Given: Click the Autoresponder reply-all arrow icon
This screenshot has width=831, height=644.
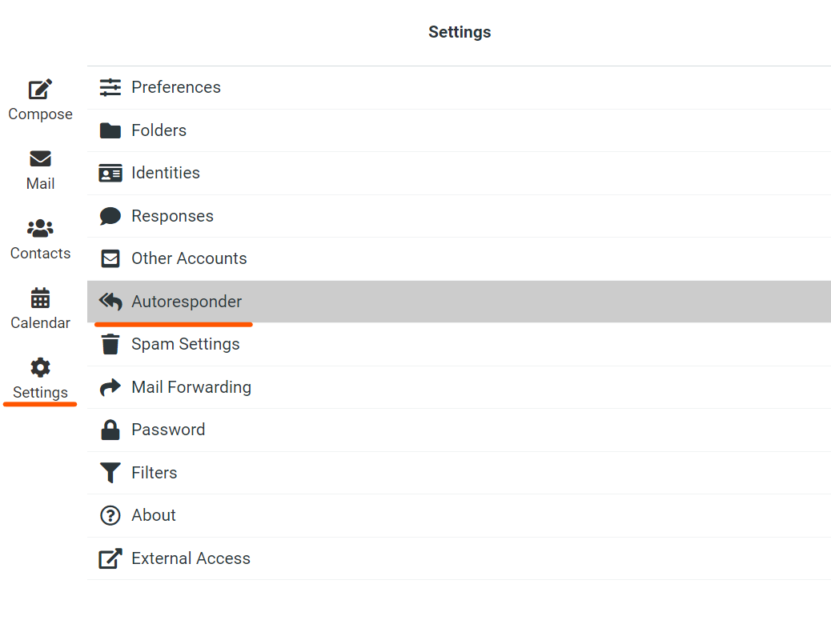Looking at the screenshot, I should tap(110, 302).
